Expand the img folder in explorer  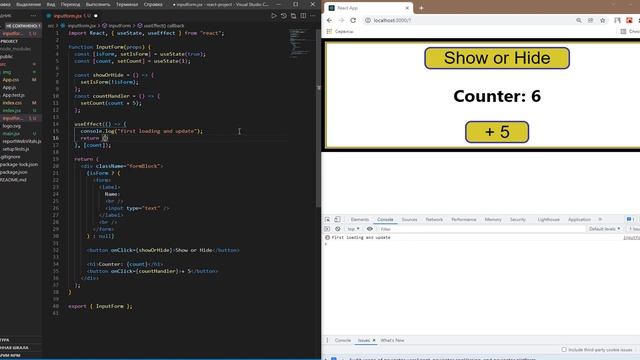(x=7, y=72)
